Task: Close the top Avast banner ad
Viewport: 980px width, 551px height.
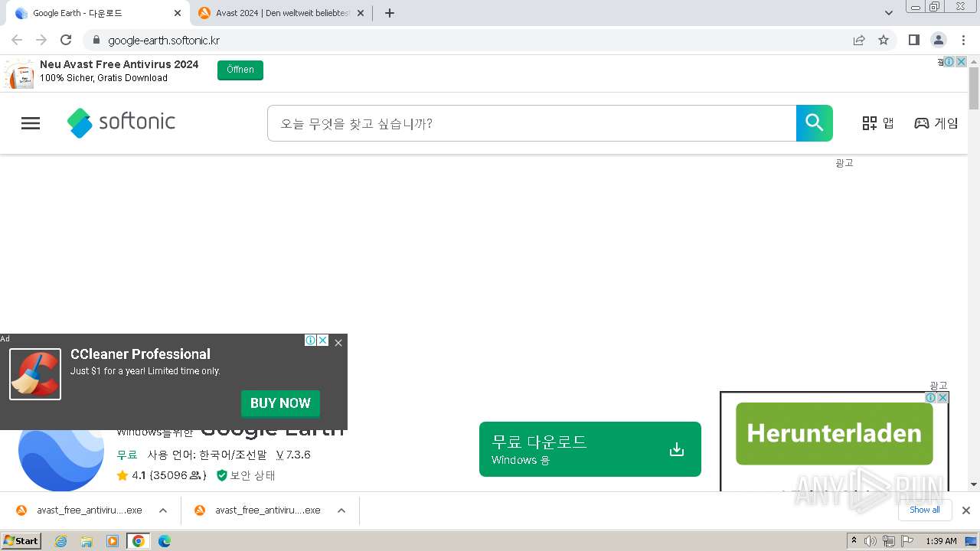Action: (962, 62)
